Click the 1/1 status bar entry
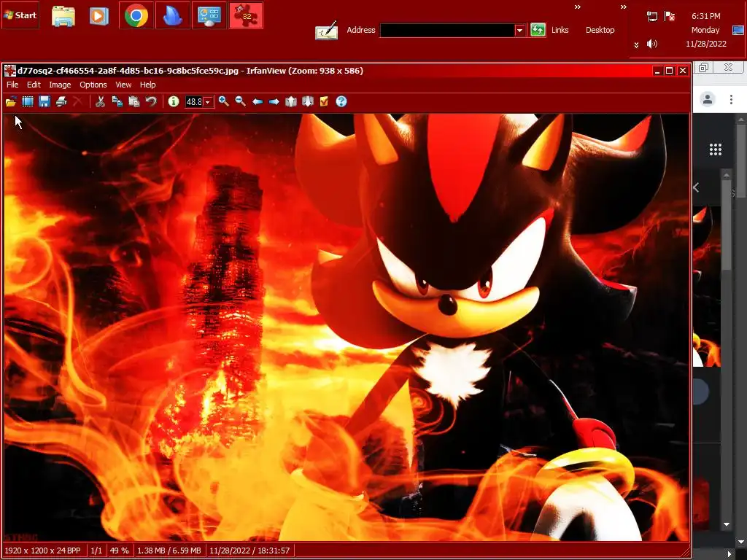The width and height of the screenshot is (747, 560). [96, 551]
